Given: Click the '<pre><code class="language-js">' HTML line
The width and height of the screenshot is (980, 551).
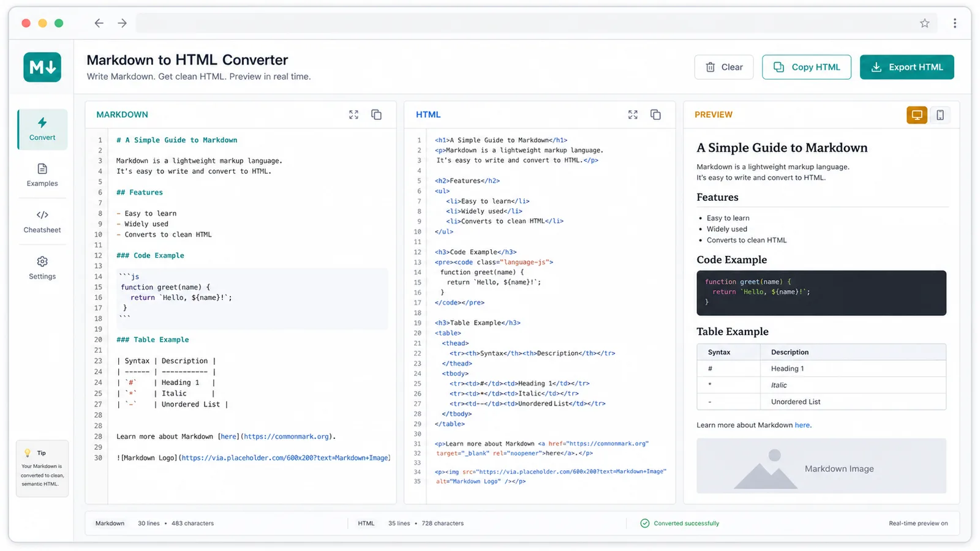Looking at the screenshot, I should pyautogui.click(x=494, y=262).
